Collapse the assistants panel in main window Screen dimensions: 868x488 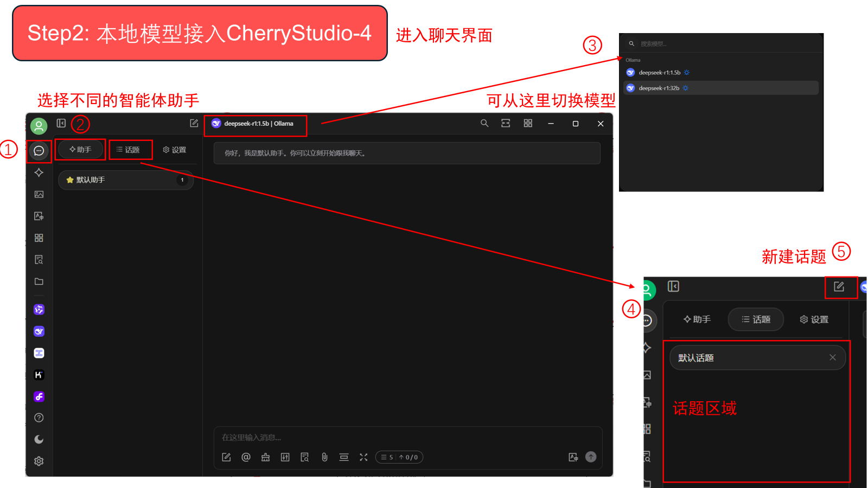[x=61, y=124]
